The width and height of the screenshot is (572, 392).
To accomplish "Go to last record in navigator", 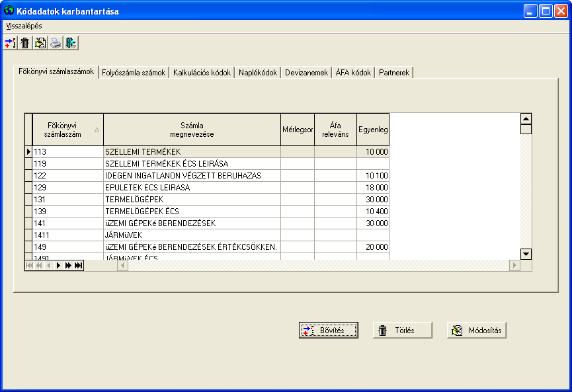I will point(78,266).
